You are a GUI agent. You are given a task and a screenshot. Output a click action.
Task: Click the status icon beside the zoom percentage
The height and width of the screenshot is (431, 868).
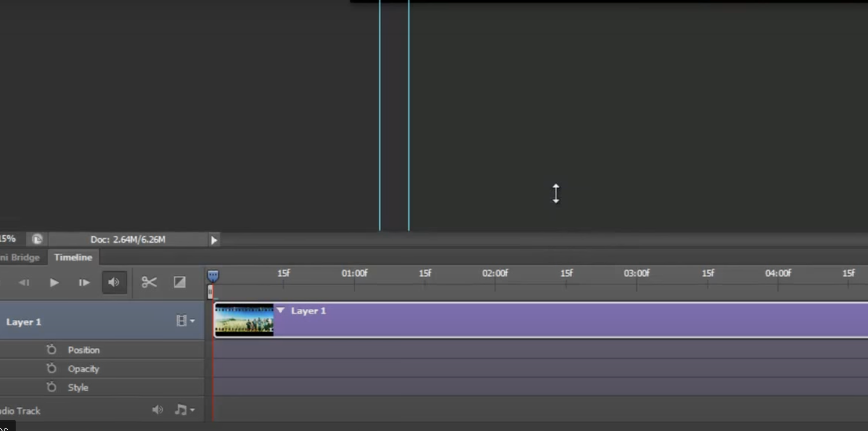(37, 239)
